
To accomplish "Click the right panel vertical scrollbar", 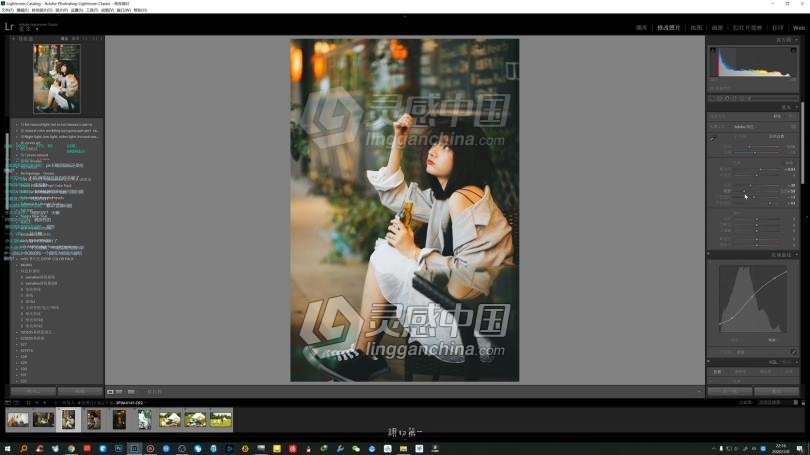I will (802, 142).
